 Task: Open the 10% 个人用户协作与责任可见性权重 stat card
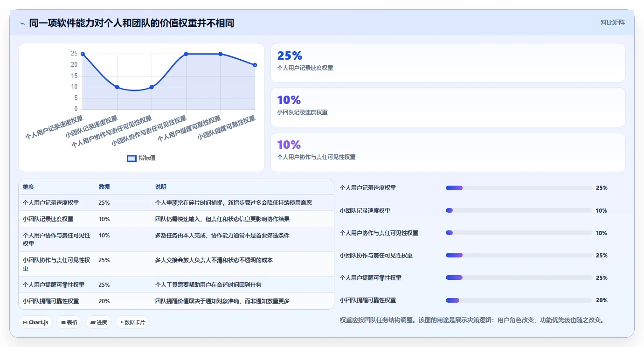point(448,152)
